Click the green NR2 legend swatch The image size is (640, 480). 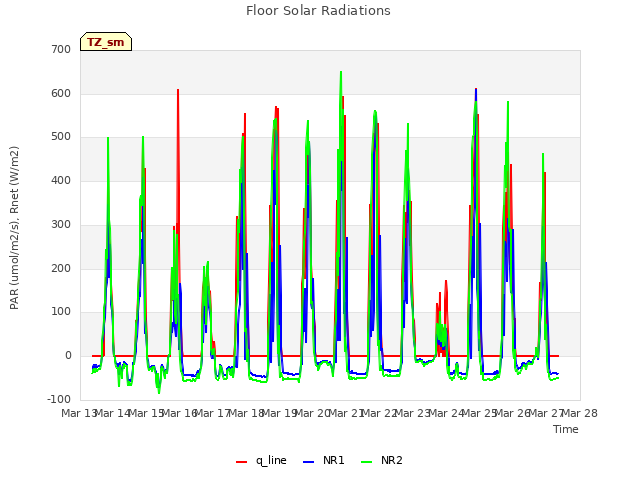click(x=367, y=462)
